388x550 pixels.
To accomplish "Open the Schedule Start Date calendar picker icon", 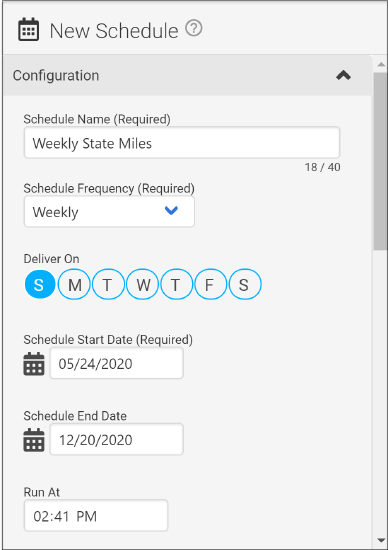I will 34,364.
